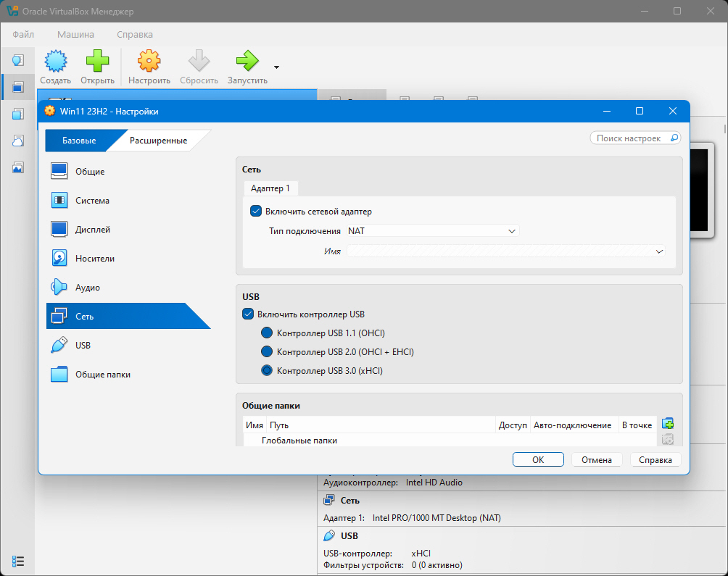Screen dimensions: 728x576
Task: Click into the Поиск настроек search field
Action: pyautogui.click(x=635, y=138)
